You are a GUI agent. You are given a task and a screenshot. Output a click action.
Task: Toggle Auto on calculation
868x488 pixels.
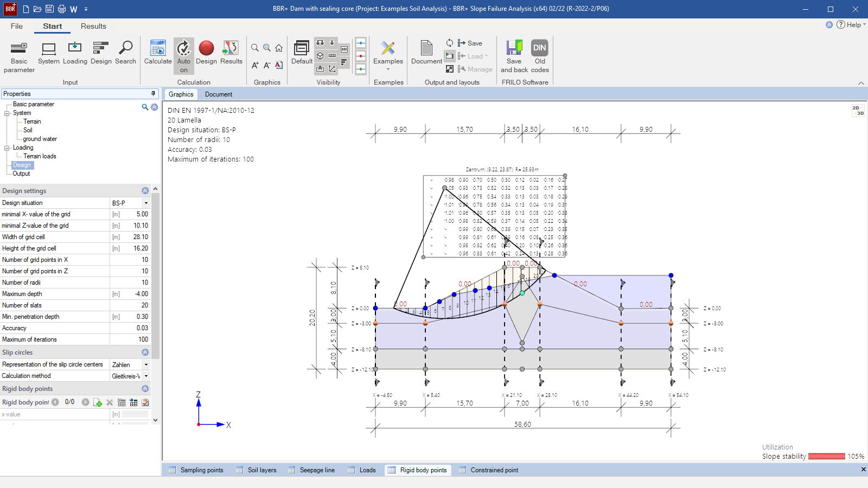tap(184, 56)
